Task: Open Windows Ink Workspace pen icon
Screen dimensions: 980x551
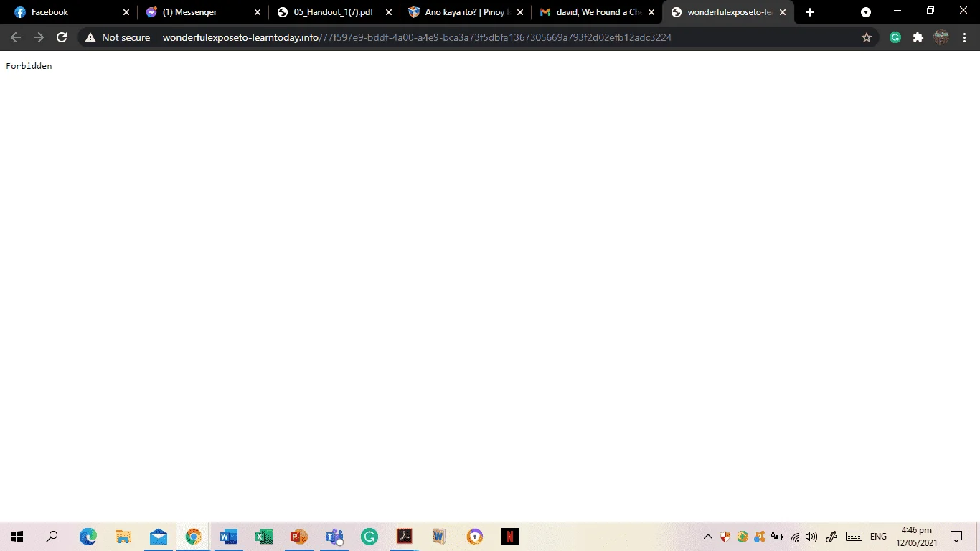Action: (832, 537)
